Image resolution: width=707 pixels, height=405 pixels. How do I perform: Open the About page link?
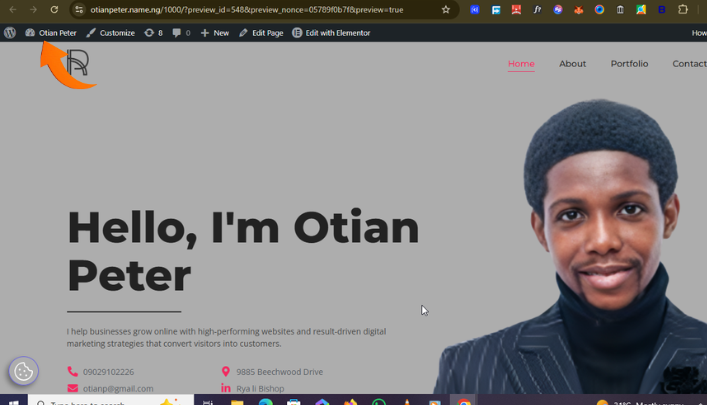tap(572, 64)
